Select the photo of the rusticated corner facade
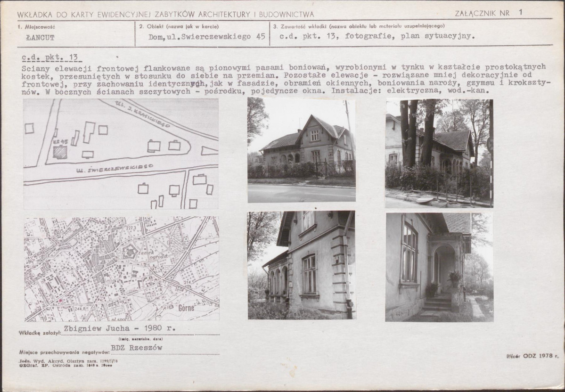Screen dimensions: 565x392 click(302, 265)
